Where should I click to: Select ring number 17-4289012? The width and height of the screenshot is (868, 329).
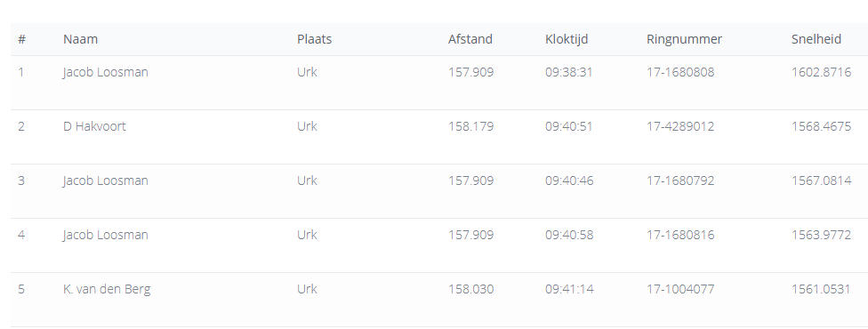click(680, 126)
